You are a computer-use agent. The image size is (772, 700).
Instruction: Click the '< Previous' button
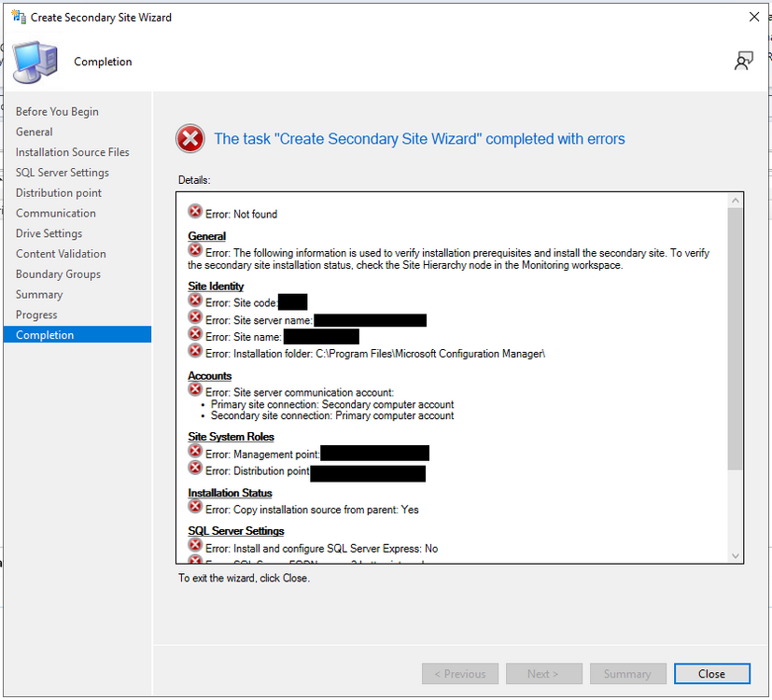point(460,674)
